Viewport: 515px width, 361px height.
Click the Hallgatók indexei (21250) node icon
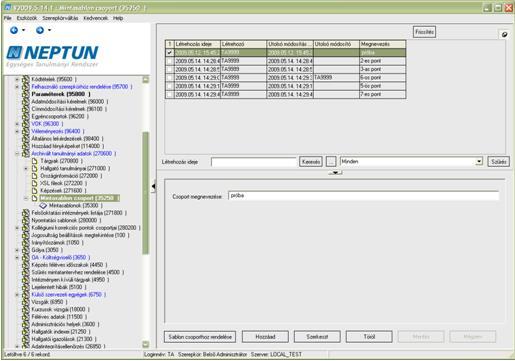[26, 332]
